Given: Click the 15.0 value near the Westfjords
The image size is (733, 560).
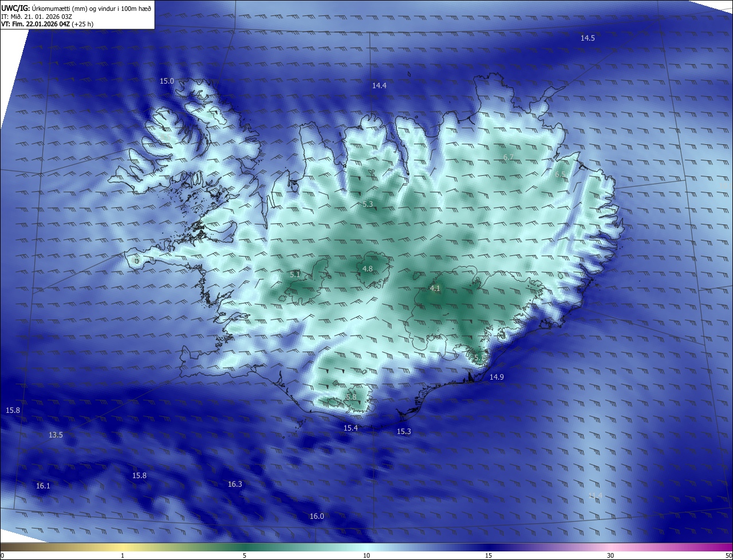Looking at the screenshot, I should click(x=167, y=81).
